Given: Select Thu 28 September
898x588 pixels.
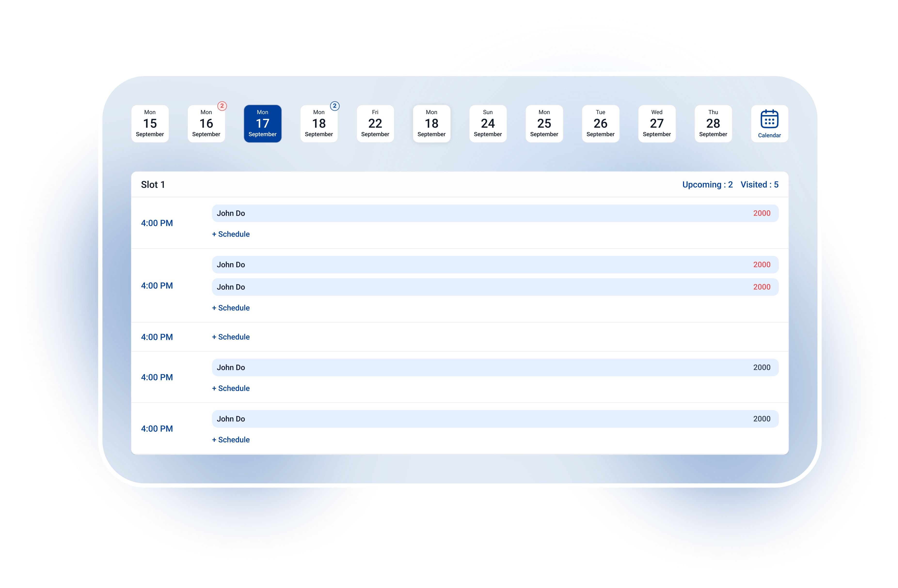Looking at the screenshot, I should tap(713, 124).
